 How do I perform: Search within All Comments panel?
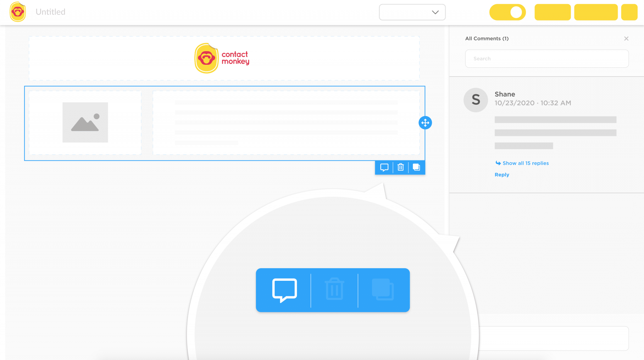tap(547, 58)
